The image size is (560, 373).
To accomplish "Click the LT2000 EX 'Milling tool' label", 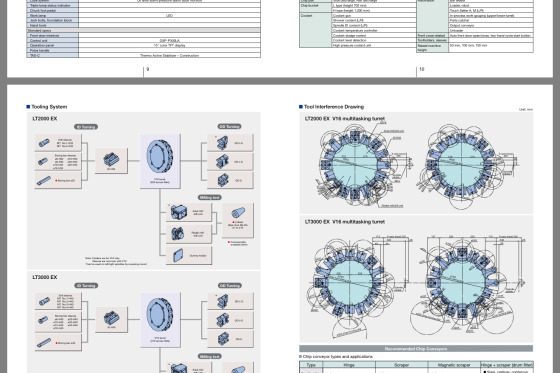I will click(210, 198).
